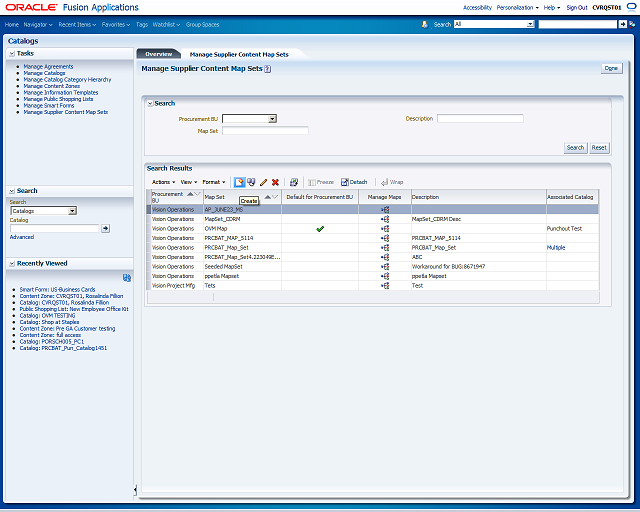This screenshot has height=512, width=640.
Task: Open Manage Maps icon for PRCBAT_Map_Set row
Action: (385, 248)
